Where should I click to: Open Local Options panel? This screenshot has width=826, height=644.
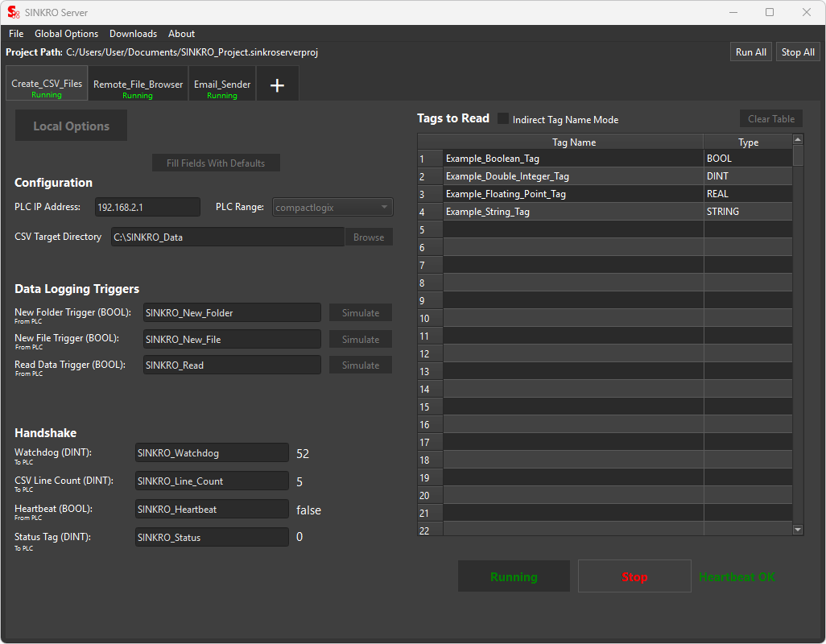(71, 126)
